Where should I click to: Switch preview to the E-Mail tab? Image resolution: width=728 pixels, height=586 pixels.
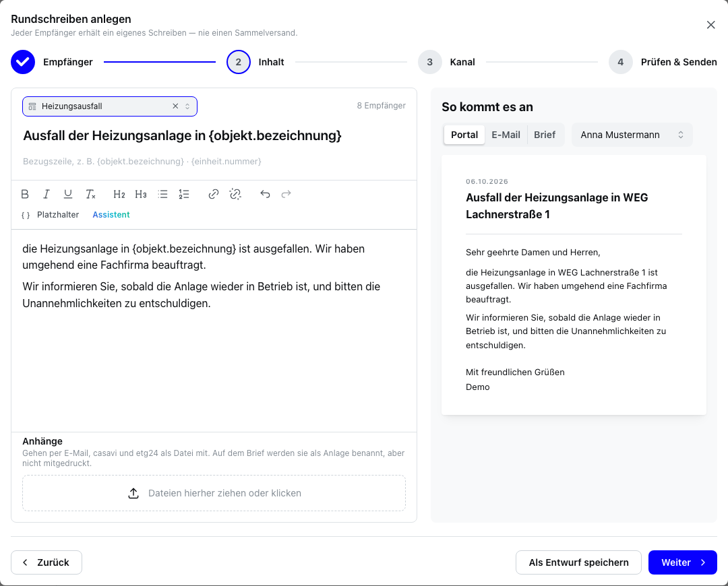(506, 135)
